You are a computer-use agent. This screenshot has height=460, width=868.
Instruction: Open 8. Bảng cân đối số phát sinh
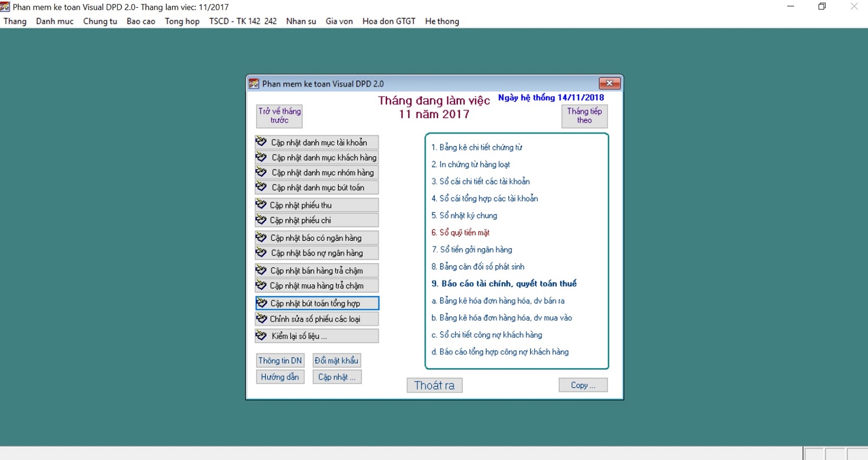tap(478, 267)
